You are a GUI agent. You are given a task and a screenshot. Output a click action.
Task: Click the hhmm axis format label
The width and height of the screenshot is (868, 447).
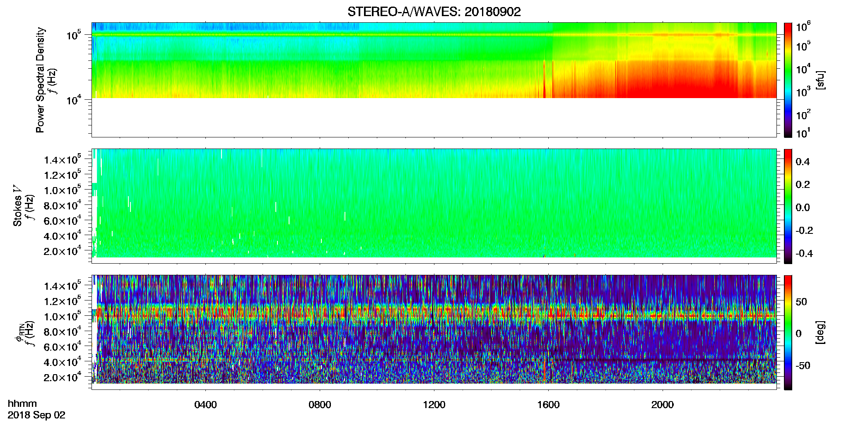pos(22,404)
